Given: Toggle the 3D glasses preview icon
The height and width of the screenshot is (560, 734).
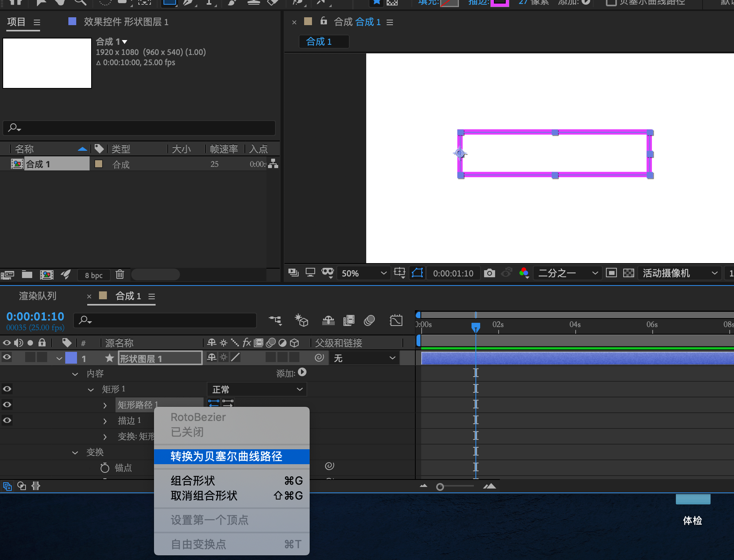Looking at the screenshot, I should point(328,273).
